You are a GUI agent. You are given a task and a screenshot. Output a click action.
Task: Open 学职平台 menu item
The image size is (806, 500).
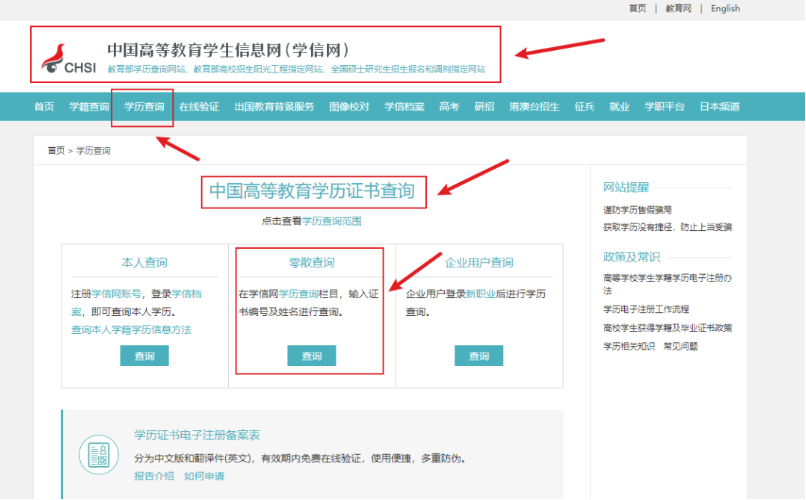pos(665,106)
